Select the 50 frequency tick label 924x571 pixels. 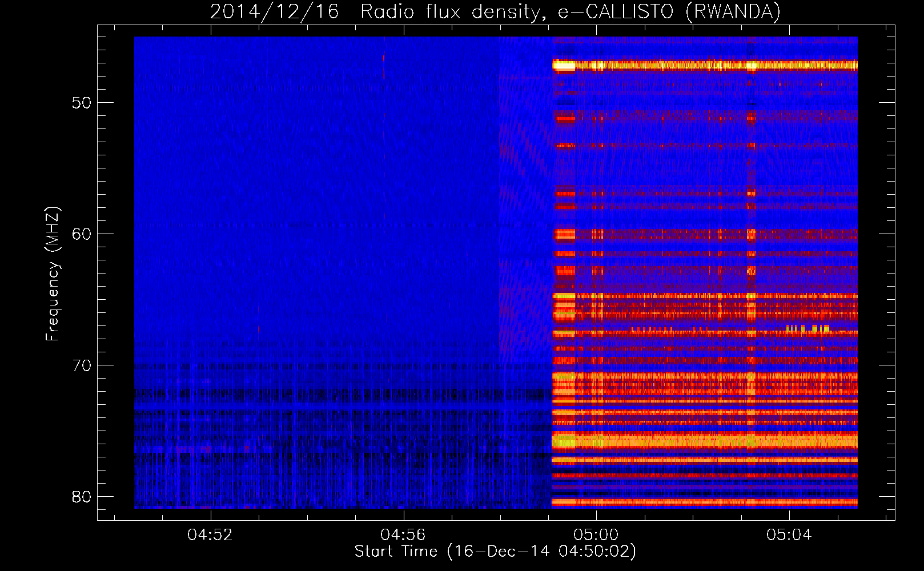82,103
